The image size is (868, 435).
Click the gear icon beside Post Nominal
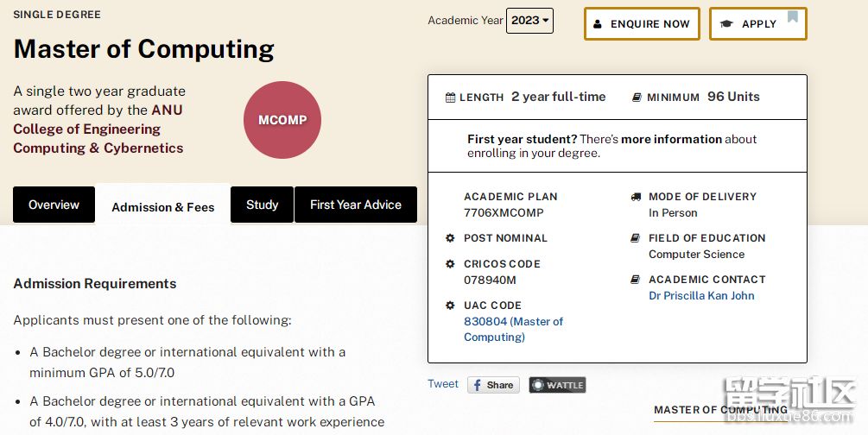pyautogui.click(x=450, y=238)
